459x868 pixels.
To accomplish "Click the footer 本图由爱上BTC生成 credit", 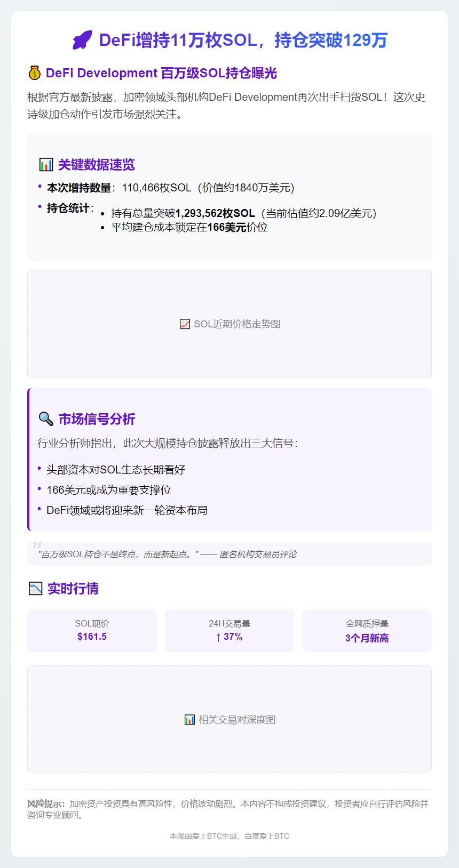I will click(230, 836).
